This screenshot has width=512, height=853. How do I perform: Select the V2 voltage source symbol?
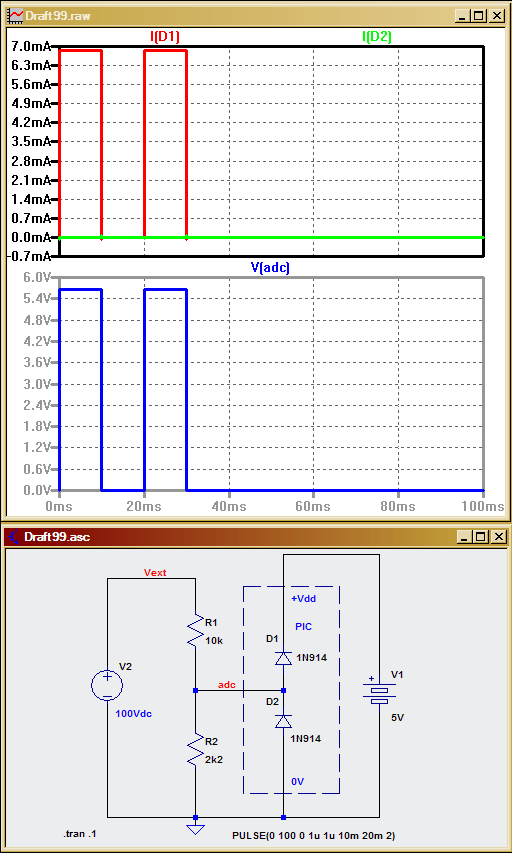pos(107,685)
